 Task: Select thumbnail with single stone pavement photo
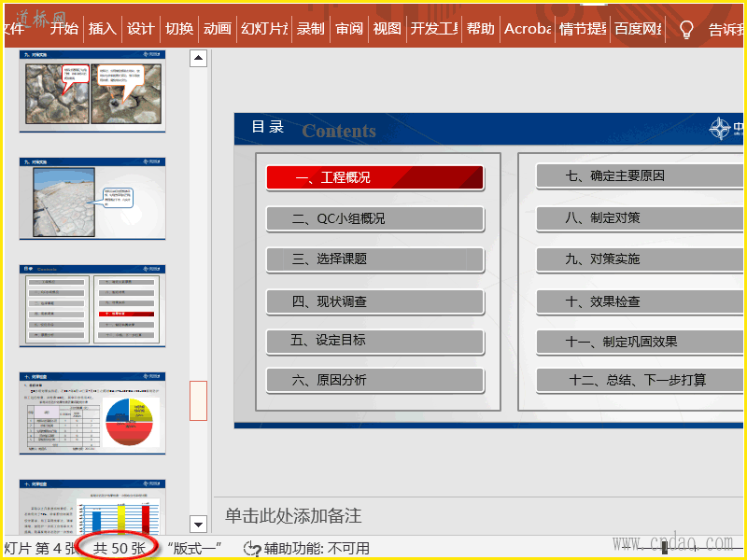pyautogui.click(x=92, y=199)
